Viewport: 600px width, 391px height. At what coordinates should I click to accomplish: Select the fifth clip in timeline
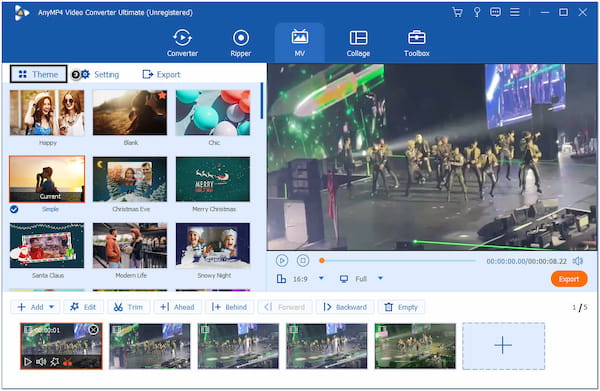click(415, 346)
